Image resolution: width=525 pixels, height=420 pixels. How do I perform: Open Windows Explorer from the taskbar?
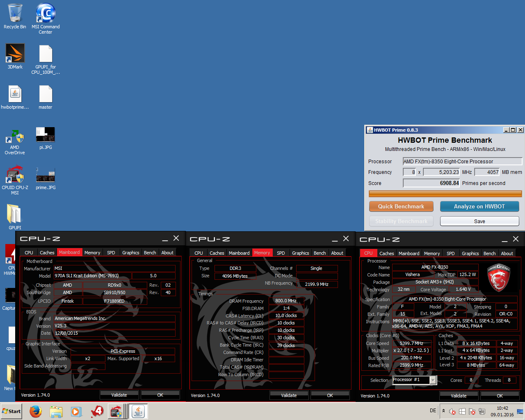[x=56, y=411]
